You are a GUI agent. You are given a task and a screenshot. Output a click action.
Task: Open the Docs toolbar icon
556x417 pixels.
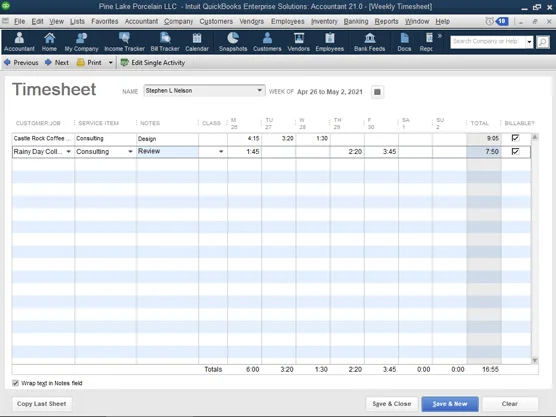[x=404, y=42]
